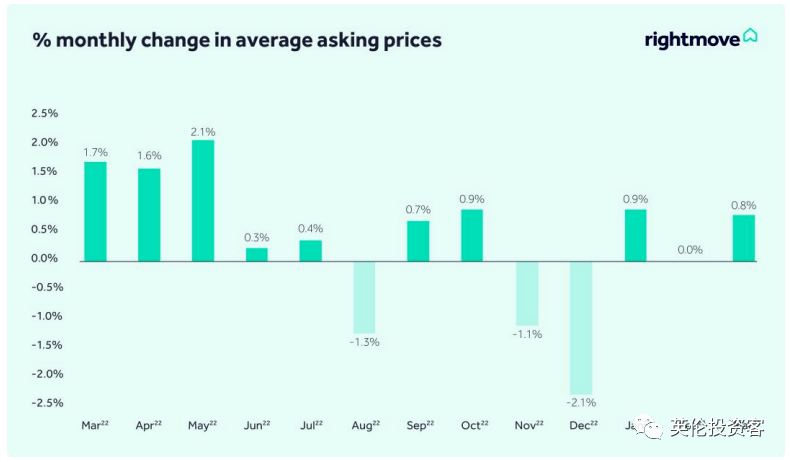Image resolution: width=790 pixels, height=462 pixels.
Task: Click the Jul 0.4% bar
Action: tap(311, 250)
